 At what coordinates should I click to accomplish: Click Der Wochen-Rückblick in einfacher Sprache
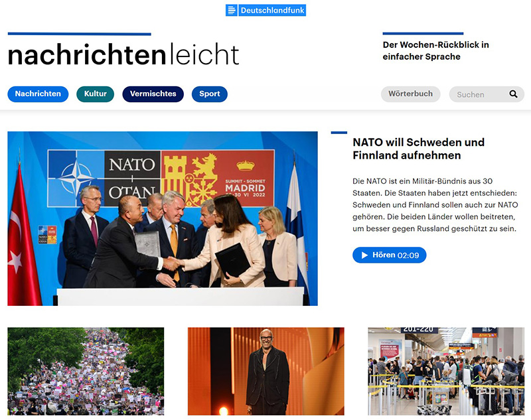pos(436,51)
